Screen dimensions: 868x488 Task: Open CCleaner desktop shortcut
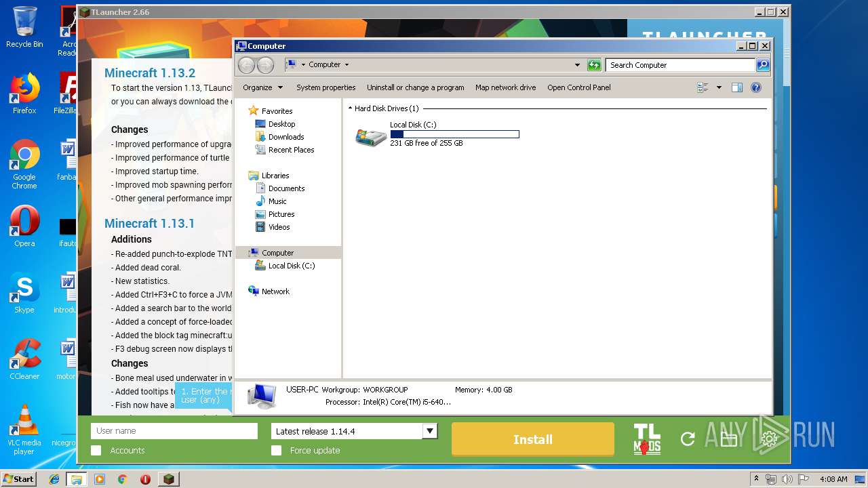coord(24,359)
